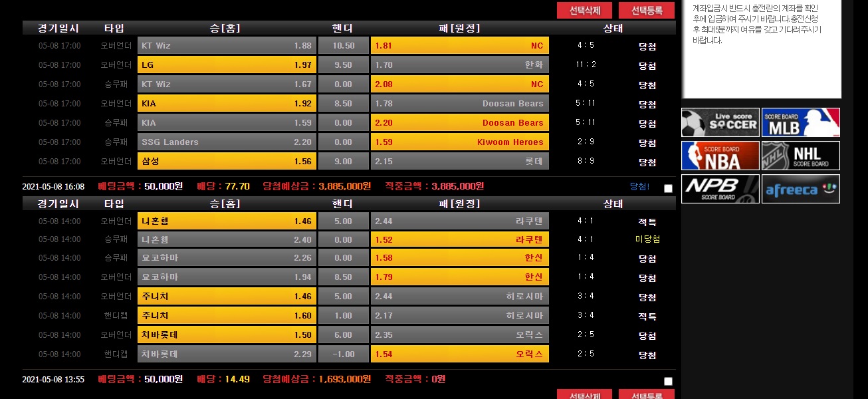Click the 당첨! link in the first summary row

[639, 187]
